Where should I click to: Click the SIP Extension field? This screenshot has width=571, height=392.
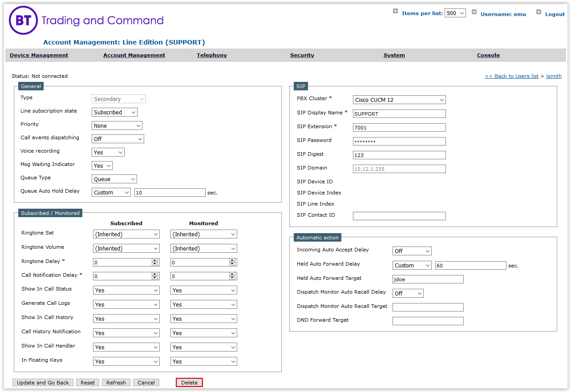click(399, 128)
